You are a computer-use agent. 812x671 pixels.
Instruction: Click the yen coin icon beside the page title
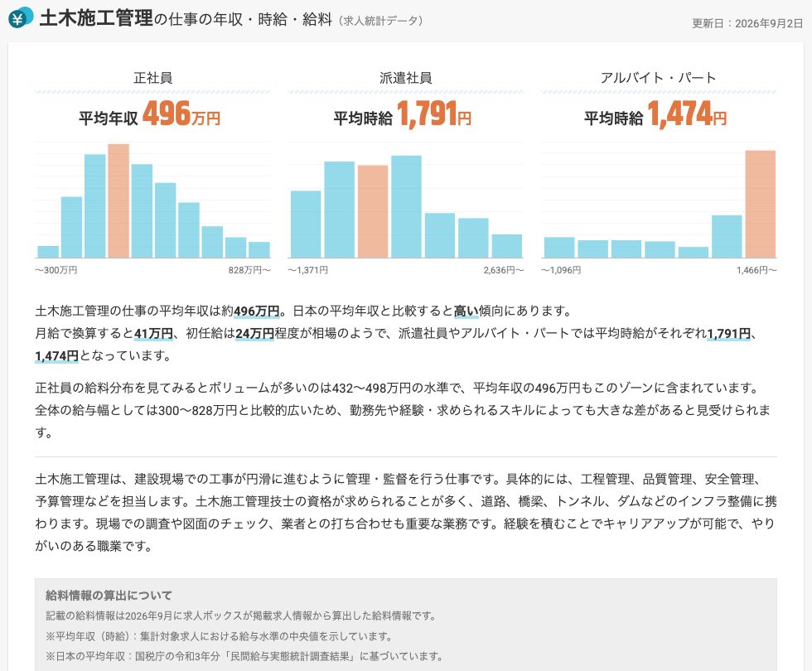[20, 18]
